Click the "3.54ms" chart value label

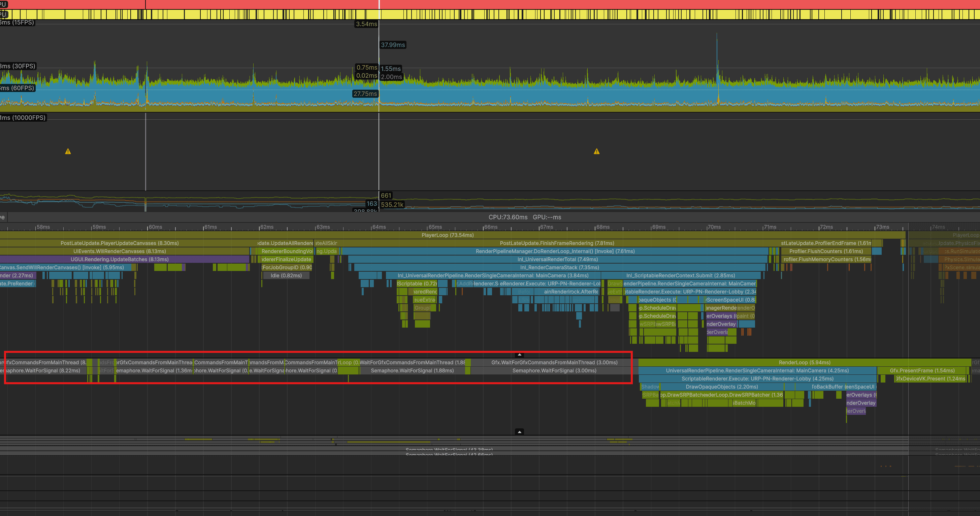pos(366,24)
